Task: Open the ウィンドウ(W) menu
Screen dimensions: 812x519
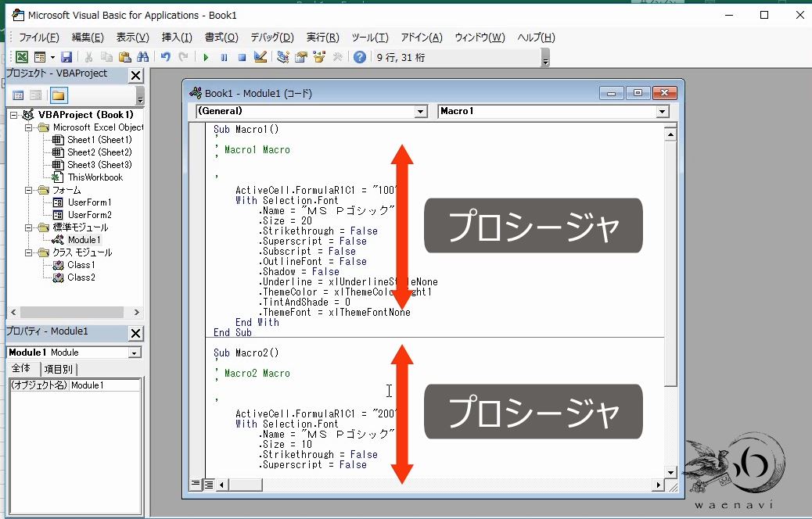Action: (480, 38)
